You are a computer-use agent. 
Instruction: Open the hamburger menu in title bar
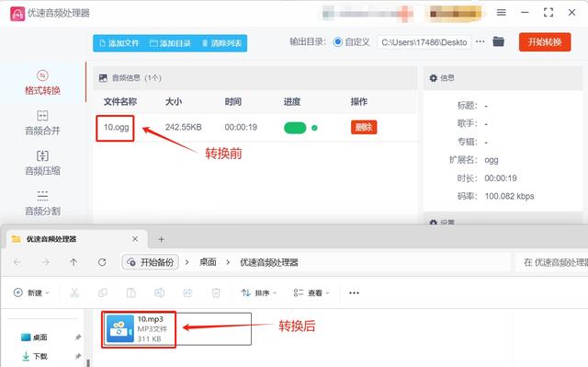[x=502, y=12]
